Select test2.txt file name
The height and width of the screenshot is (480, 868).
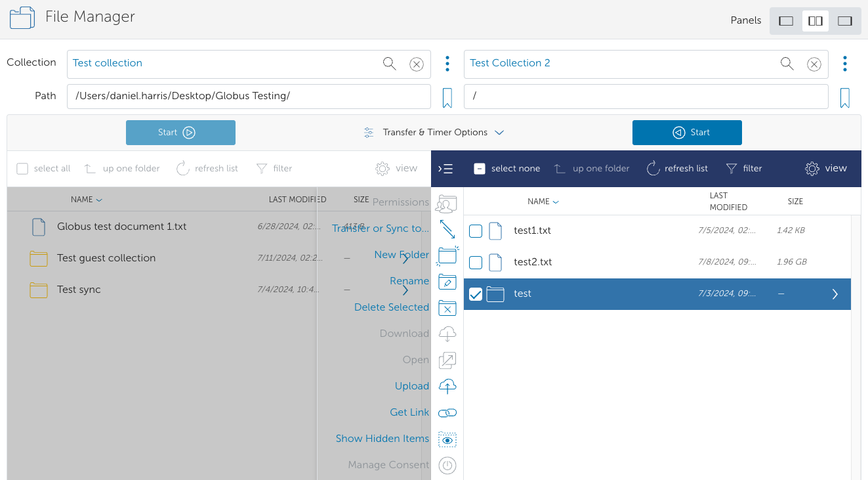point(533,262)
